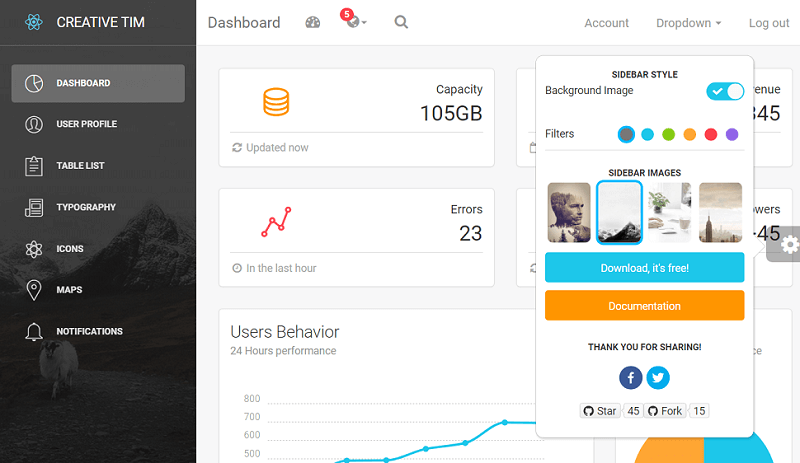Open Notifications page in sidebar
This screenshot has width=800, height=463.
coord(98,332)
